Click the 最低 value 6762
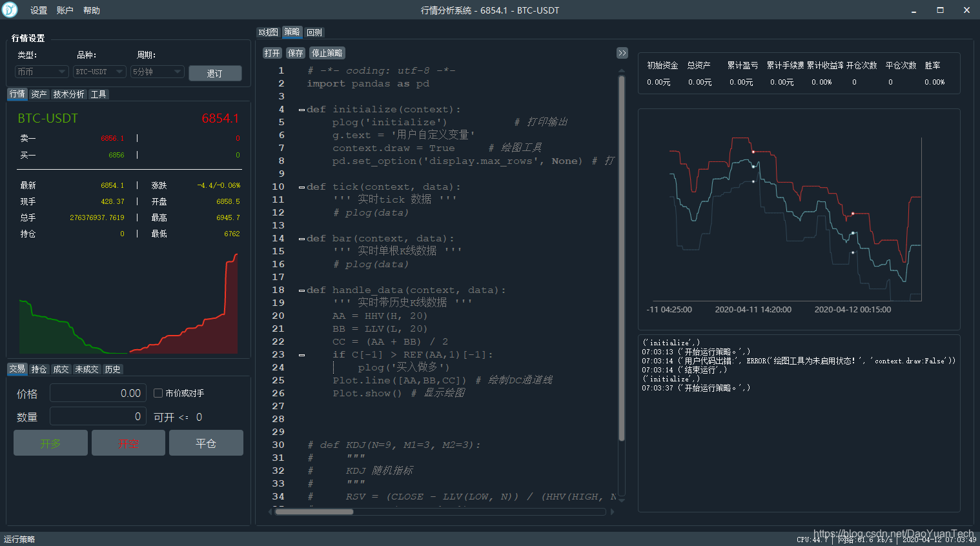 [x=232, y=234]
